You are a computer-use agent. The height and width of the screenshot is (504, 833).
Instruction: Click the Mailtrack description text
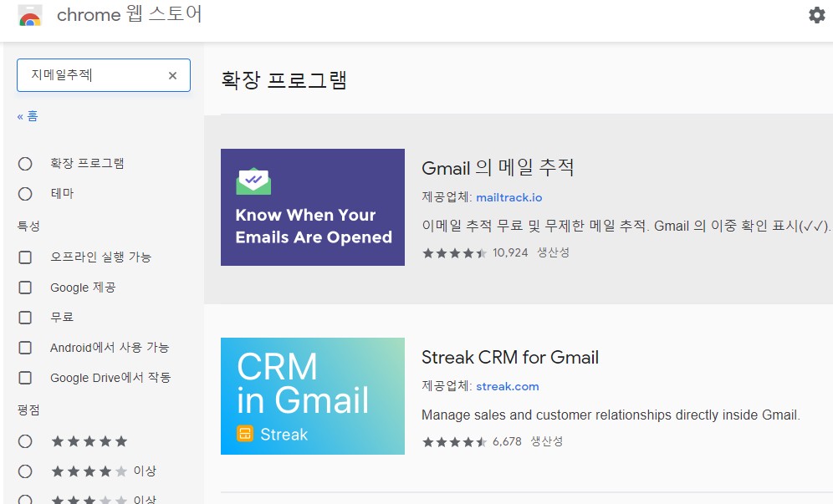click(626, 226)
